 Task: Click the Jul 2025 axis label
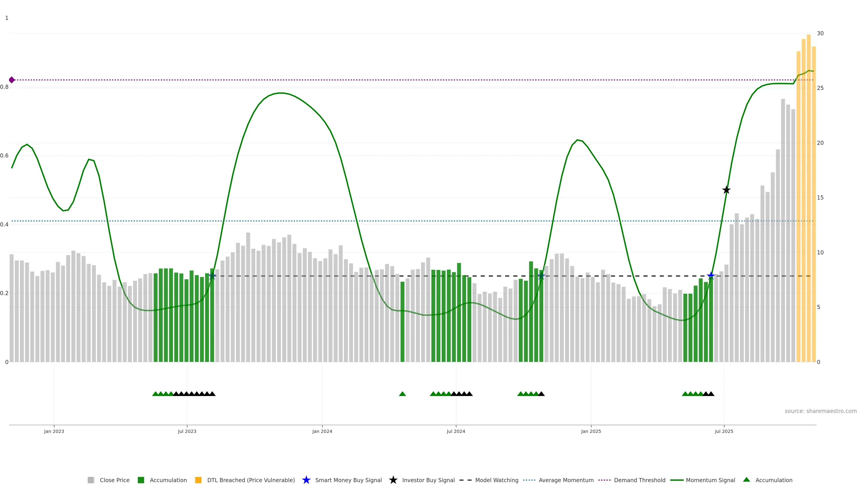tap(724, 431)
